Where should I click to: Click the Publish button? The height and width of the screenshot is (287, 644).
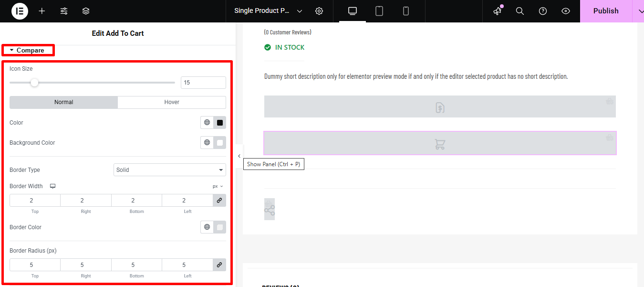pos(606,11)
